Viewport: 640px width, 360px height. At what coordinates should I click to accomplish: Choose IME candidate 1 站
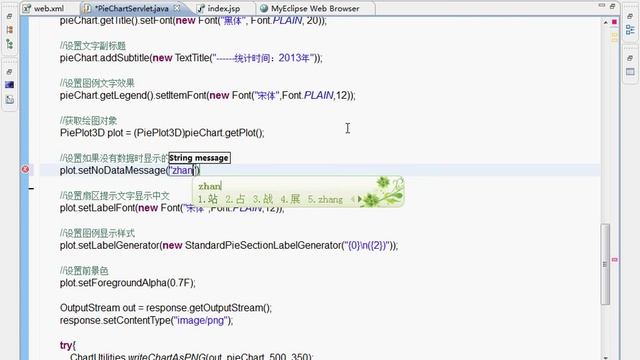point(208,199)
